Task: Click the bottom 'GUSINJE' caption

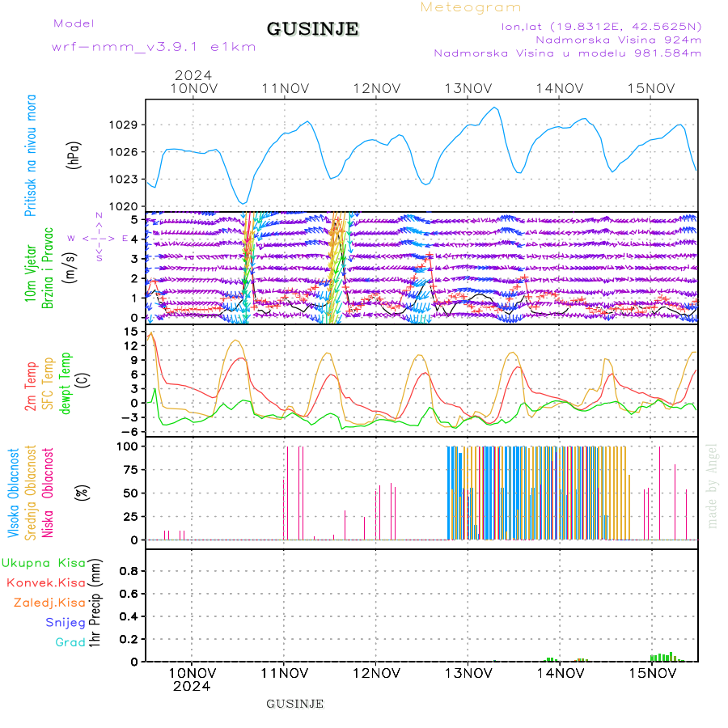Action: [294, 704]
